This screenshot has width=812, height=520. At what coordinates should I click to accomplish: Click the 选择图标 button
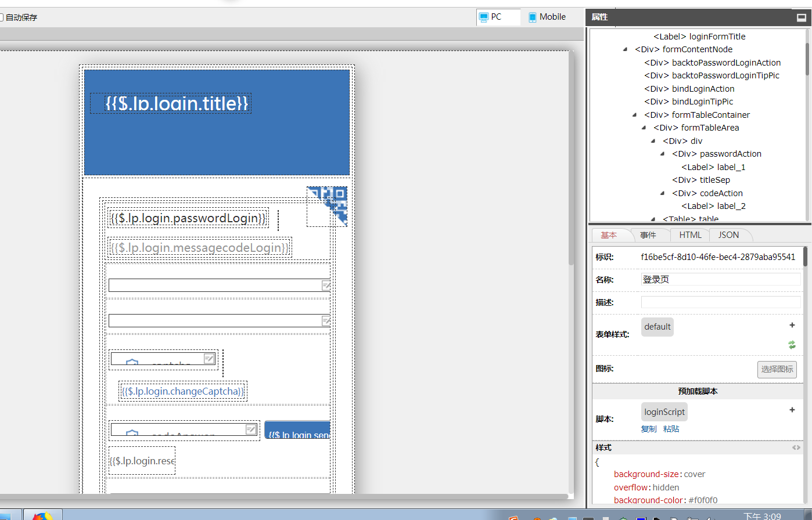point(777,369)
